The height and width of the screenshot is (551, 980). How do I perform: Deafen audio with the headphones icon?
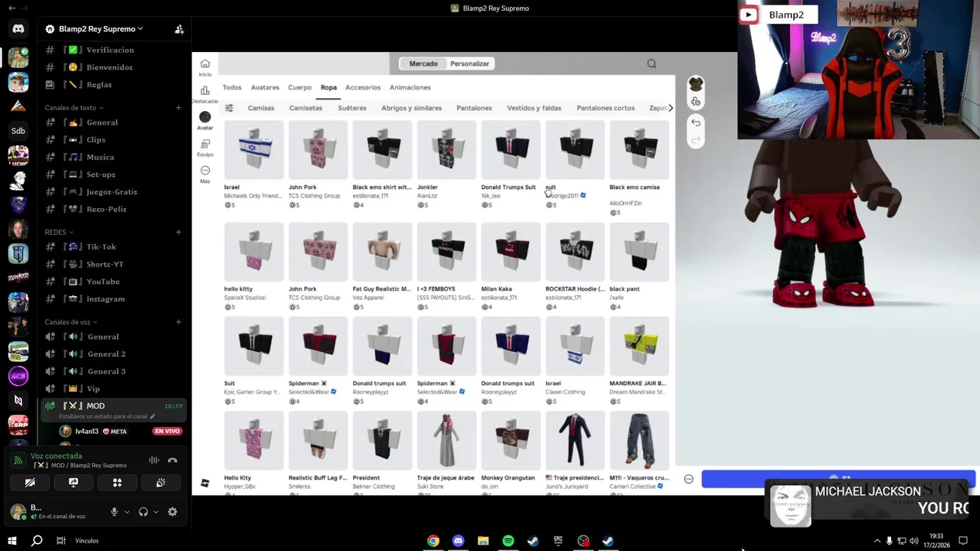click(143, 512)
